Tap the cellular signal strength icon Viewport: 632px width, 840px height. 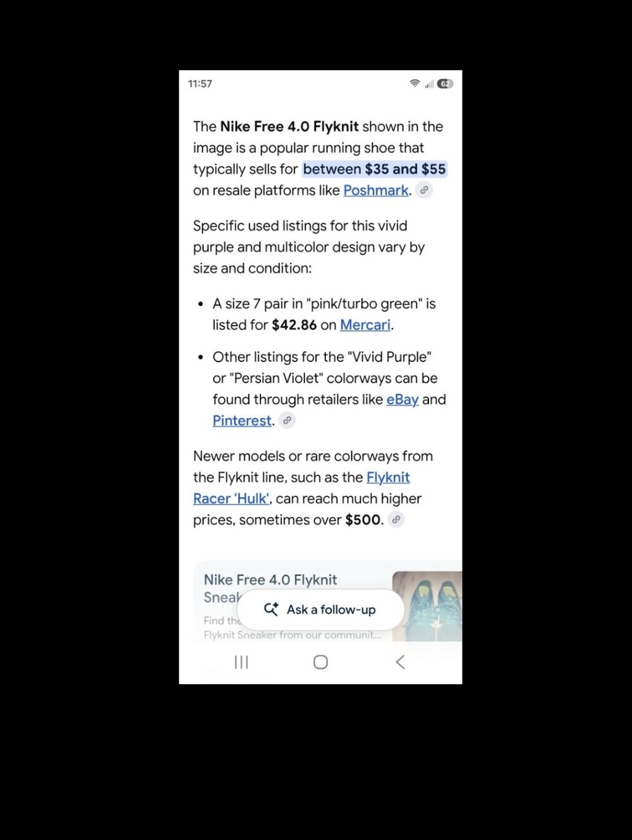(429, 83)
